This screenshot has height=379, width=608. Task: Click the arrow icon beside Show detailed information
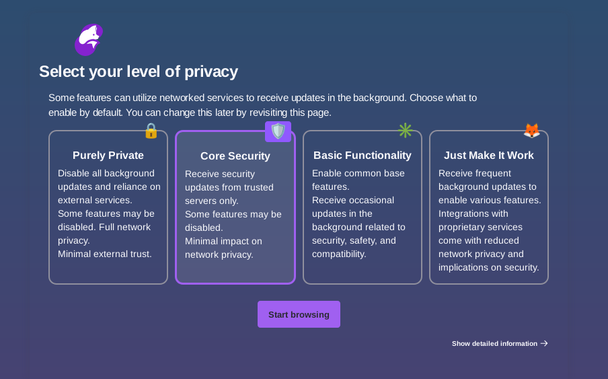(x=544, y=343)
